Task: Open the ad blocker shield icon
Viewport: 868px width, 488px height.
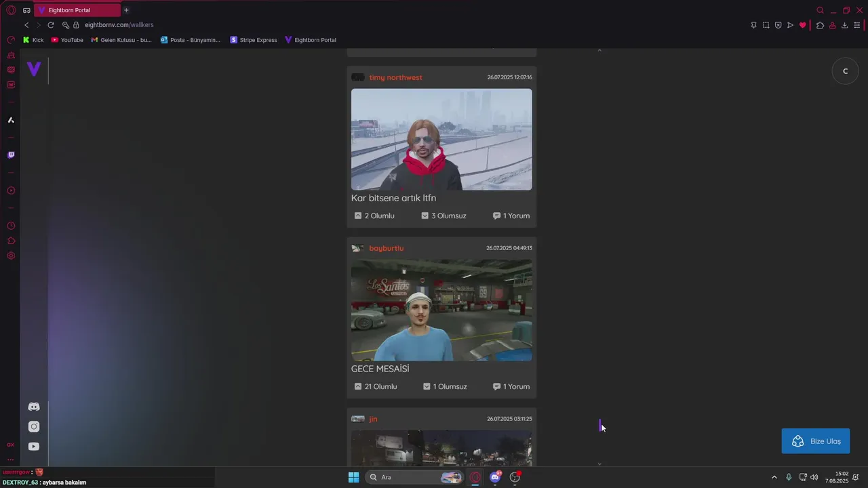Action: click(778, 25)
